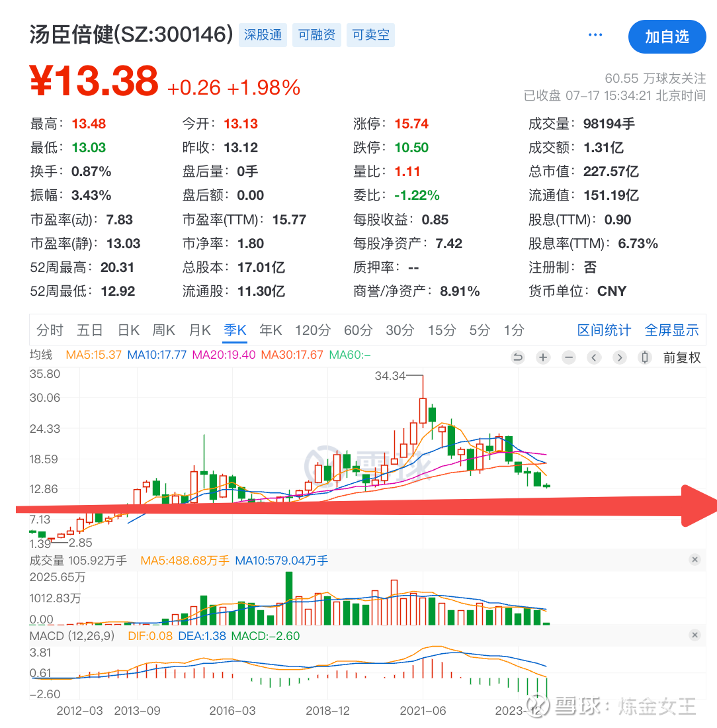This screenshot has height=728, width=717.
Task: Click the 2.85 lowest price marker
Action: coord(80,542)
